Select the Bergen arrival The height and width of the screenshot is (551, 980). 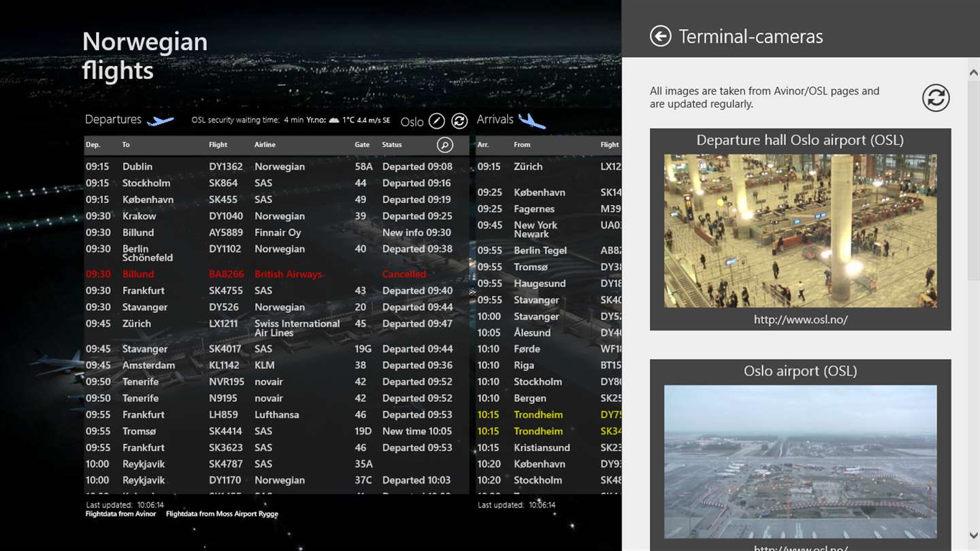pos(530,398)
